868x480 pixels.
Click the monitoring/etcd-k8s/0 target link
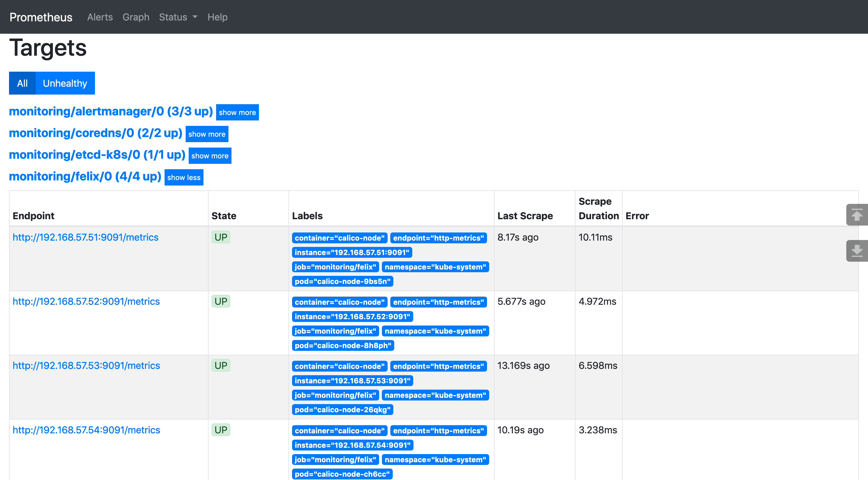[x=96, y=155]
